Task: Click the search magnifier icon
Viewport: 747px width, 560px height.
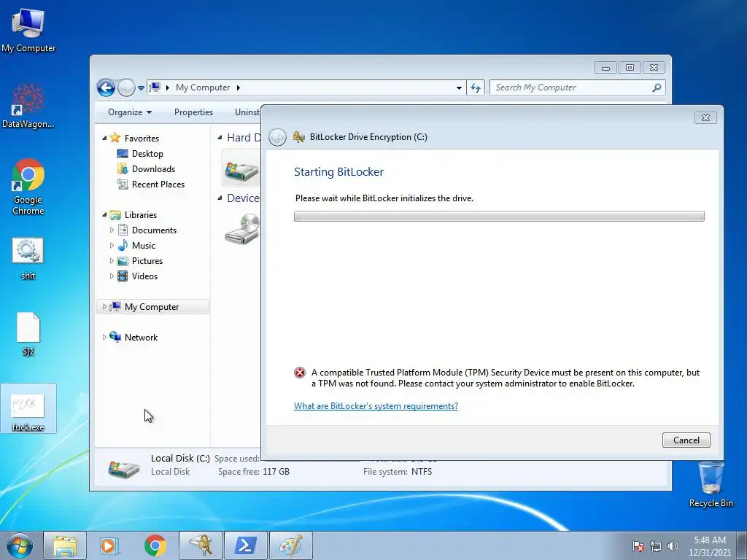Action: 657,87
